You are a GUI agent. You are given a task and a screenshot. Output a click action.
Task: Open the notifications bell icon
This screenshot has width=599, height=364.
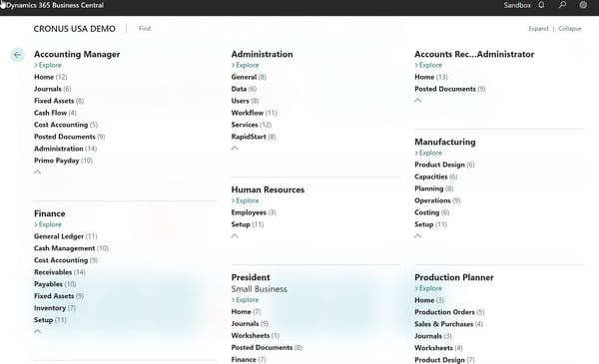[541, 5]
